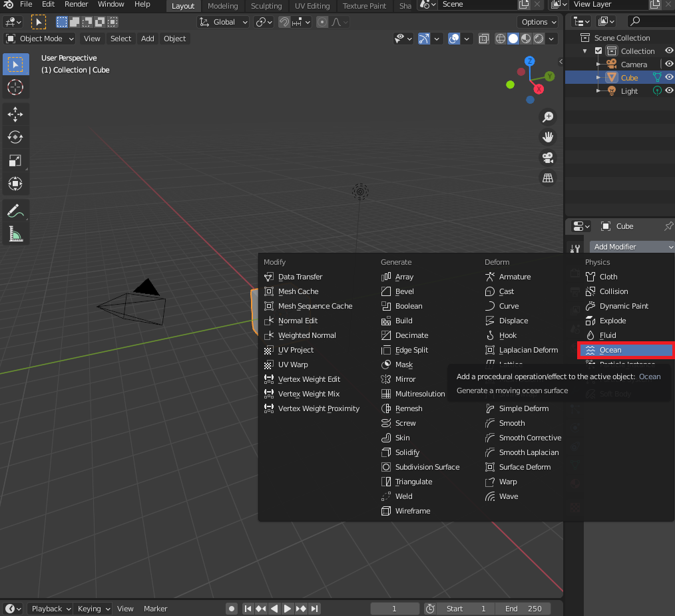
Task: Uncheck the Collection checkbox in outliner
Action: (598, 51)
